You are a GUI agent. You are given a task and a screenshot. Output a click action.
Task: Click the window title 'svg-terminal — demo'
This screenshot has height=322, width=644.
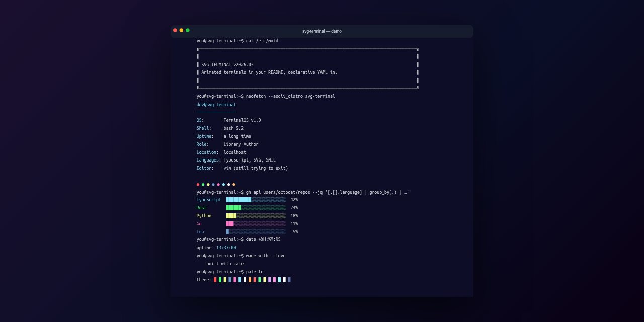point(322,31)
